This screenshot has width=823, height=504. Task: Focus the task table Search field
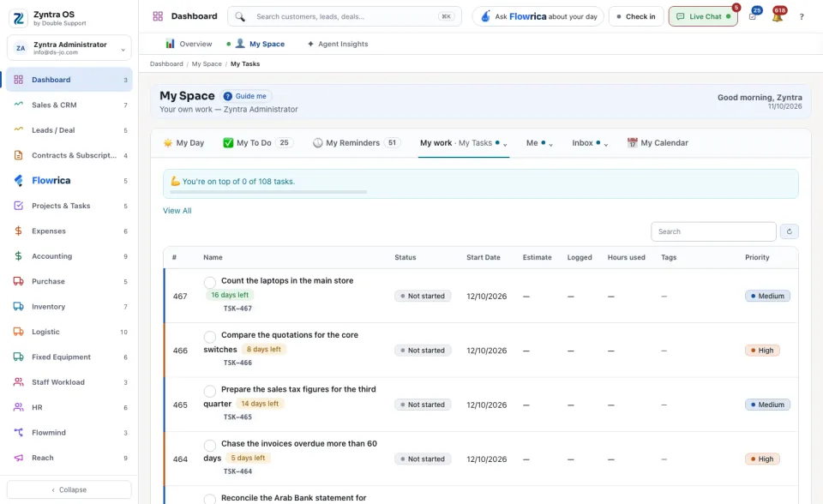(x=713, y=231)
